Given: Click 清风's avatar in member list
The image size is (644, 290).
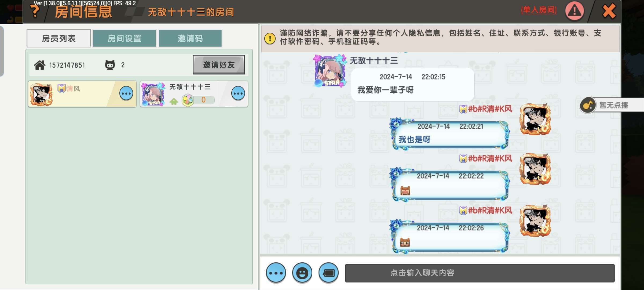Looking at the screenshot, I should 41,94.
